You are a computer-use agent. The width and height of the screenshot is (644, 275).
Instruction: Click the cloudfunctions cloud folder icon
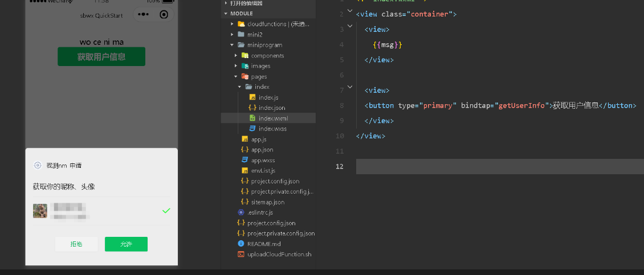click(241, 24)
